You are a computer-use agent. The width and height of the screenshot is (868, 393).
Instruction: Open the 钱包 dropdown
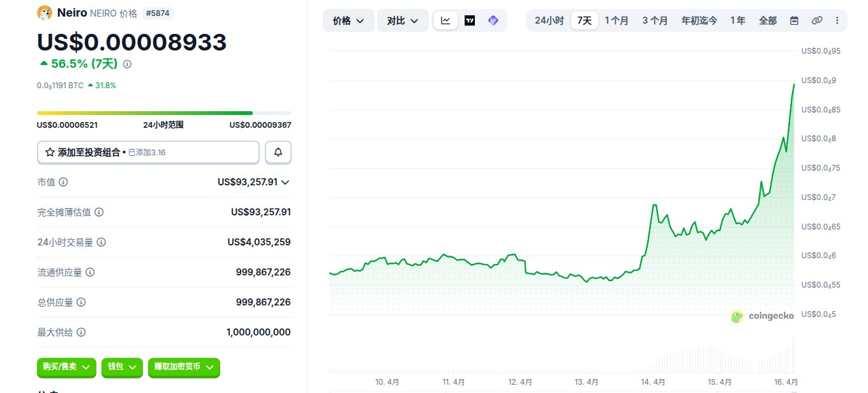[x=121, y=367]
